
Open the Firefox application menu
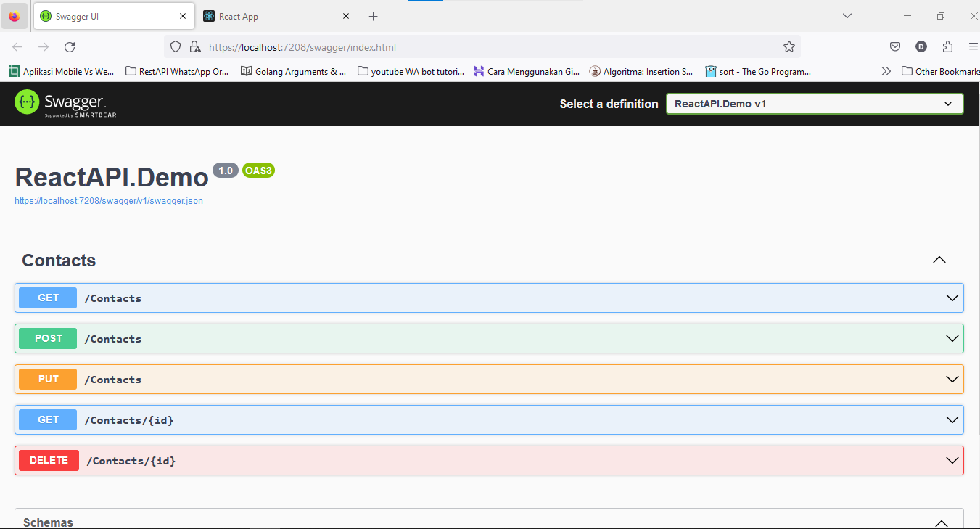tap(973, 47)
